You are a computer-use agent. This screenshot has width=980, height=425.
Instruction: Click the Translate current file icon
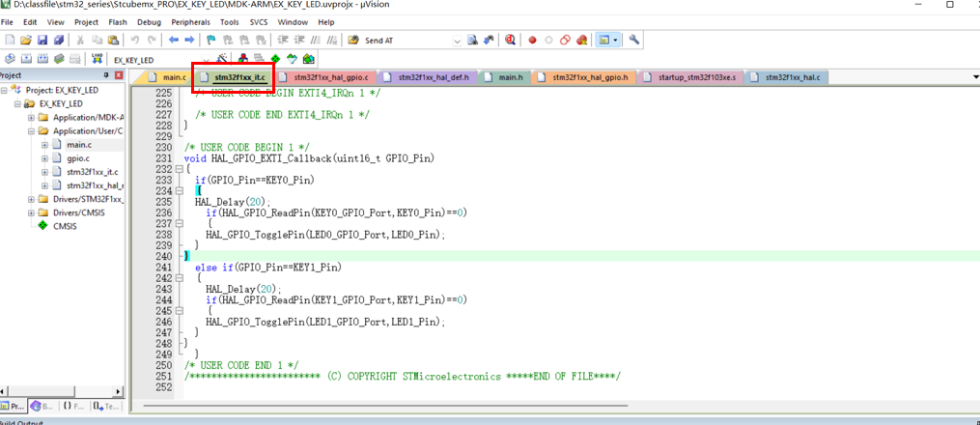pos(10,59)
